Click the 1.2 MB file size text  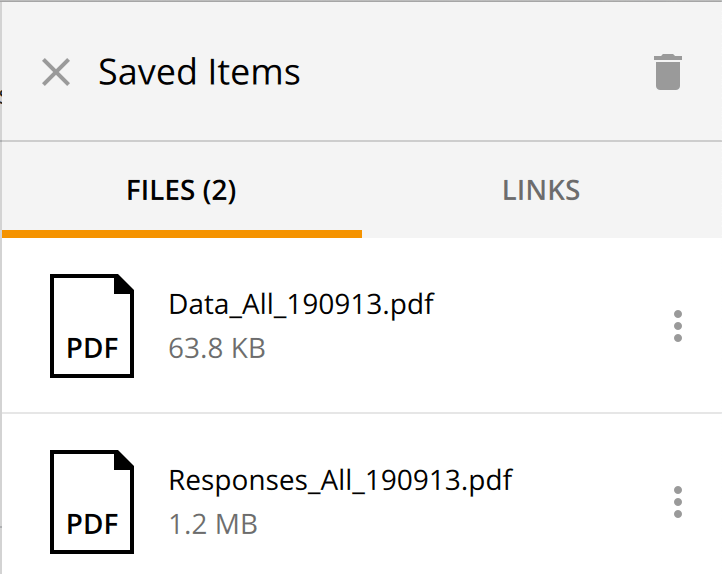(x=213, y=524)
